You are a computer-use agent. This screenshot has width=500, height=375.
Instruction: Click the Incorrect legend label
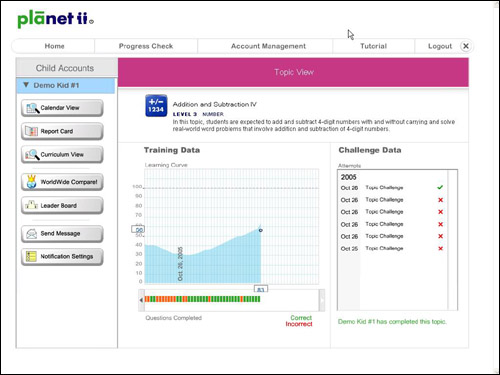tap(299, 324)
